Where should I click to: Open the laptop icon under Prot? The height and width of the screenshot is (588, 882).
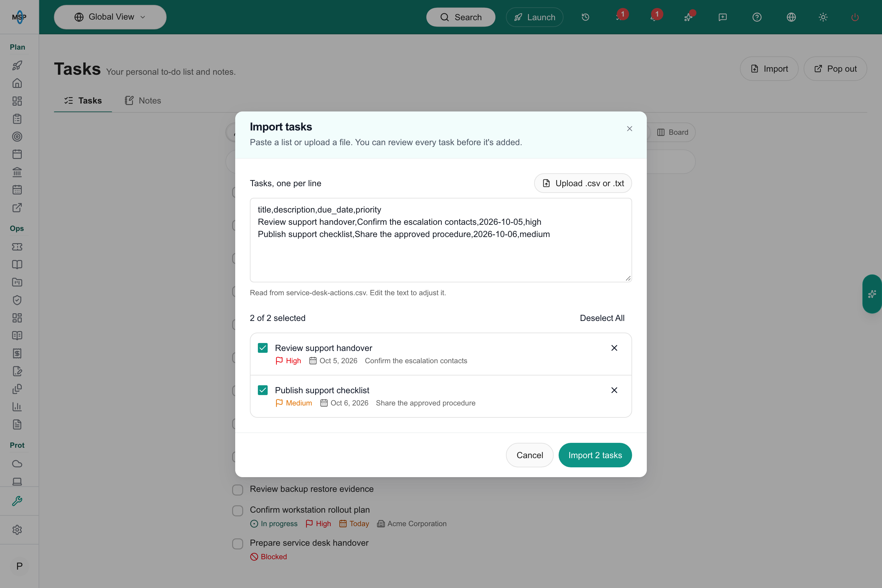[x=17, y=481]
